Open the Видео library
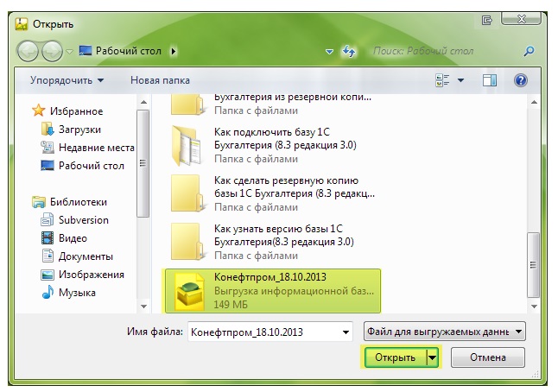This screenshot has width=558, height=392. [64, 238]
